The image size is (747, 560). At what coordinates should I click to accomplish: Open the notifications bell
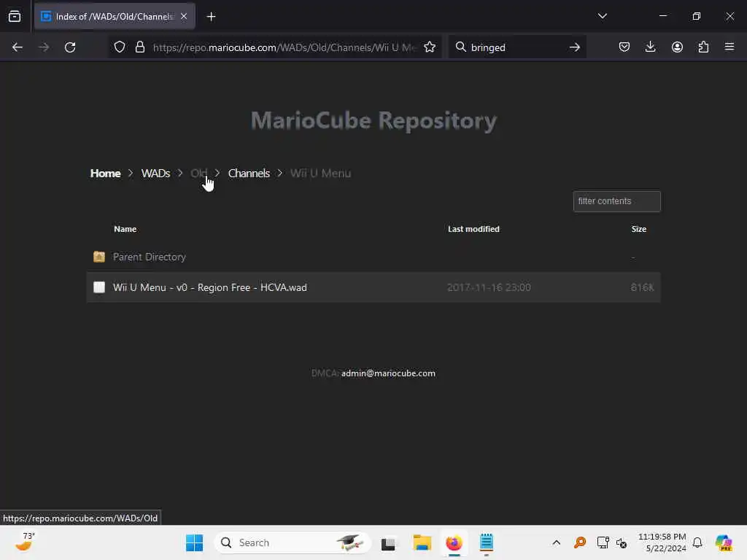click(x=697, y=542)
